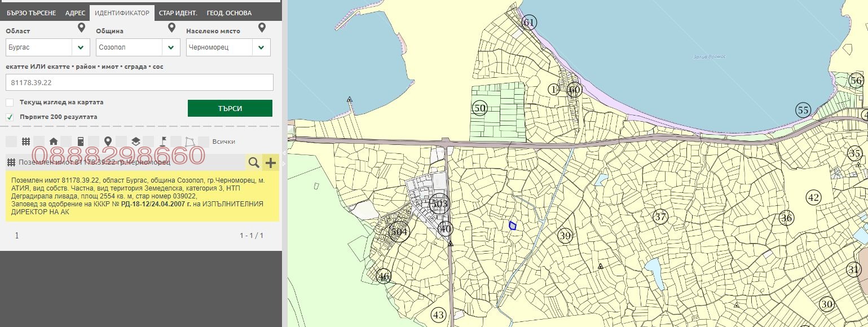Click the polygon outline filter icon
The height and width of the screenshot is (327, 868).
190,142
